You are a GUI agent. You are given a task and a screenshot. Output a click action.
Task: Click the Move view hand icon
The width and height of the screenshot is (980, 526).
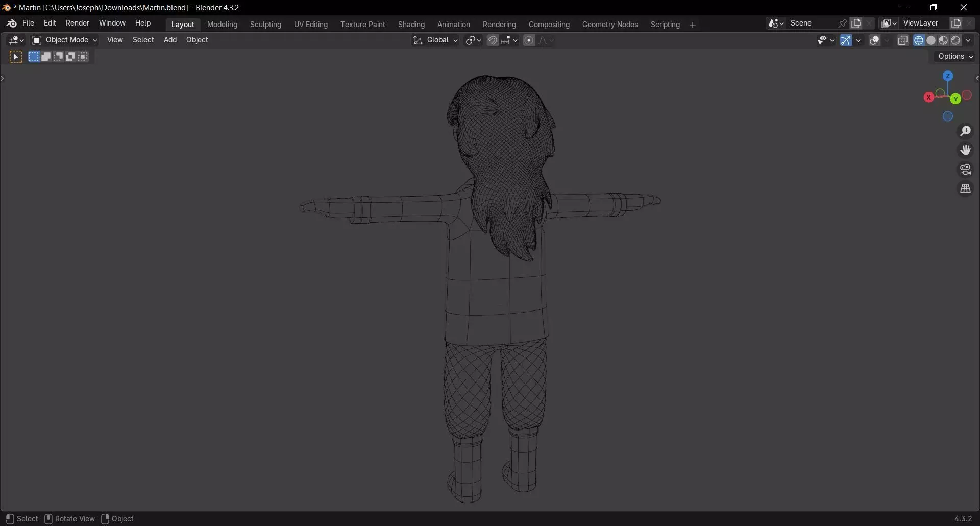coord(965,150)
